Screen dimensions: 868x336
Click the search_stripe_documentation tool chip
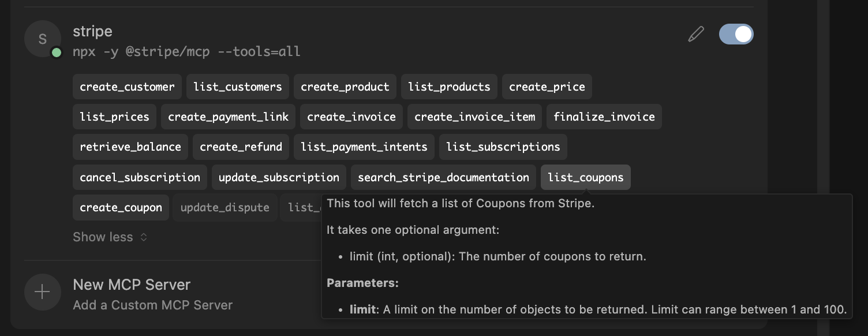coord(443,178)
